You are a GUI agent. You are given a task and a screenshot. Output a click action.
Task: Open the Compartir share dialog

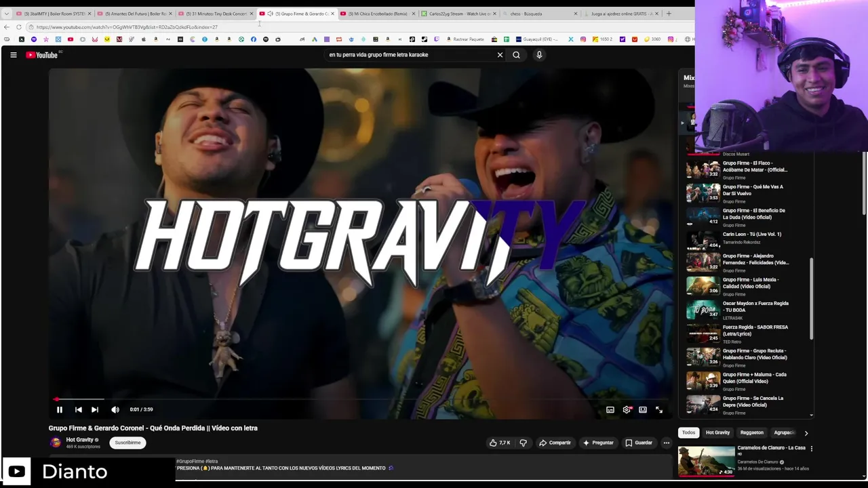555,443
